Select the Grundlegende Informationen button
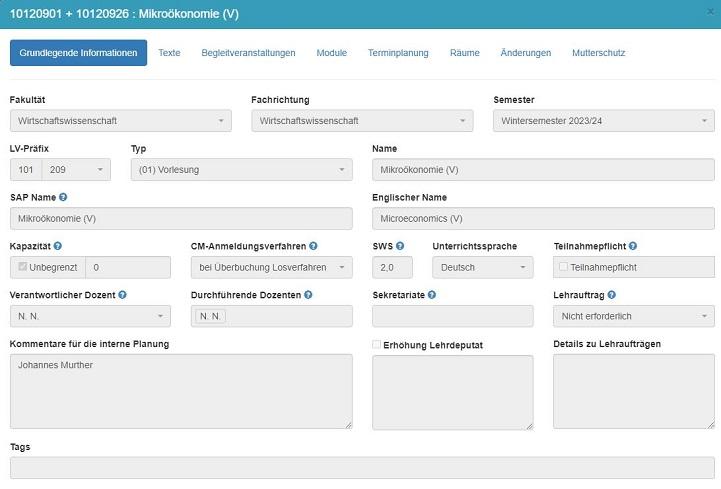This screenshot has height=489, width=721. click(78, 53)
